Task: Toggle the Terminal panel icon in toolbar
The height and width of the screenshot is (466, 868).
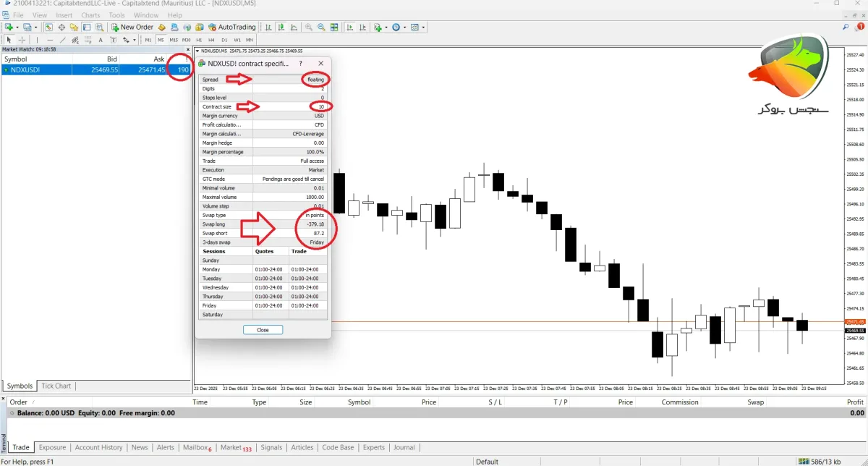Action: 87,27
